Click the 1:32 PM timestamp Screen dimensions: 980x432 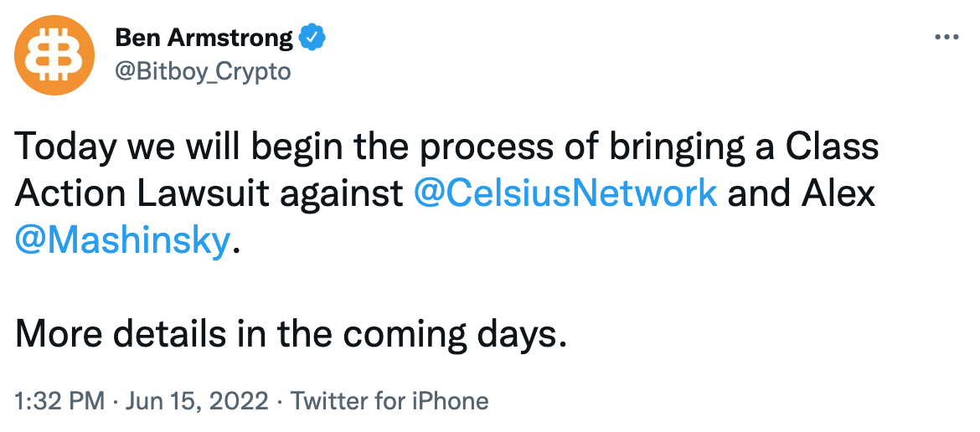(59, 401)
